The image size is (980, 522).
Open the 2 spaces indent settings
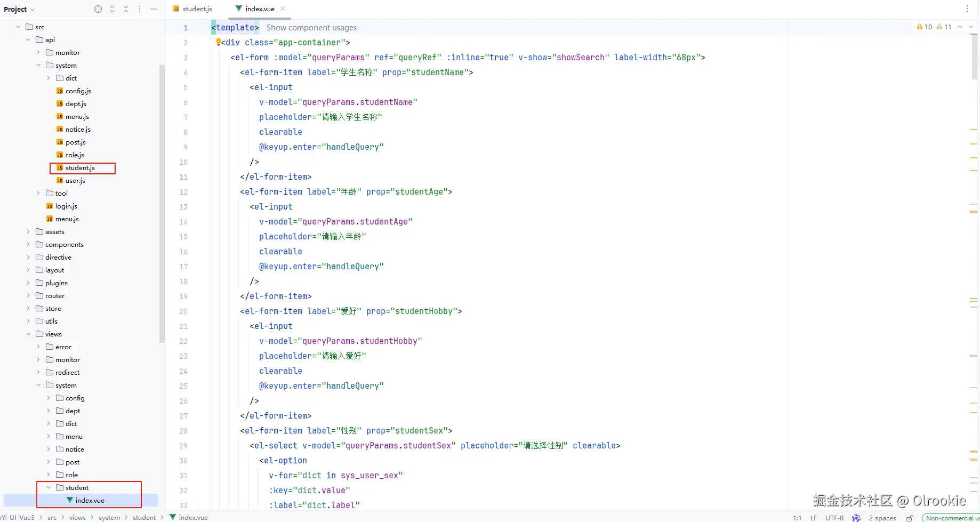(x=882, y=518)
